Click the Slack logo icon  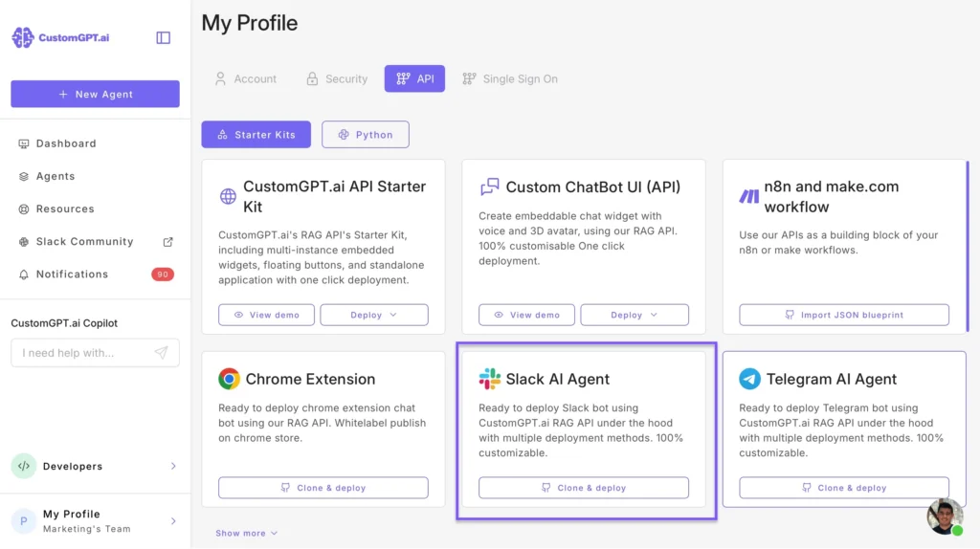(x=489, y=379)
